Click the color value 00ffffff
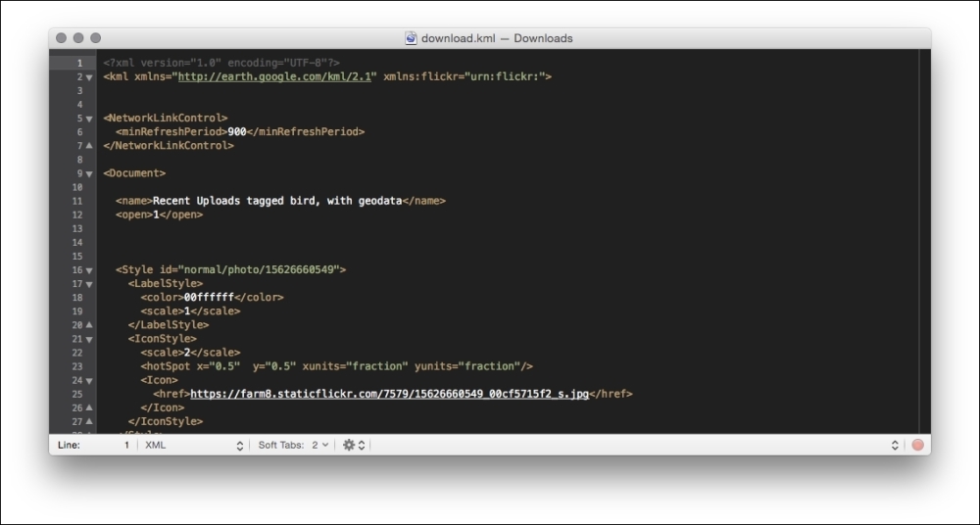The image size is (980, 525). pyautogui.click(x=209, y=298)
